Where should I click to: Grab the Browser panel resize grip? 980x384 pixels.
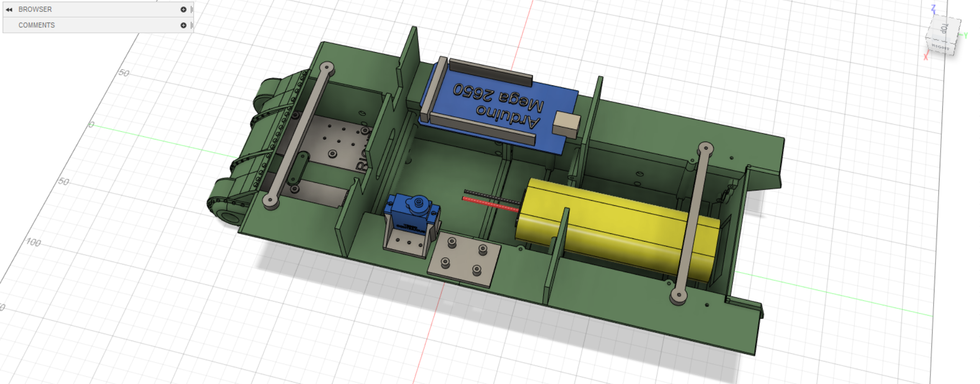point(192,10)
